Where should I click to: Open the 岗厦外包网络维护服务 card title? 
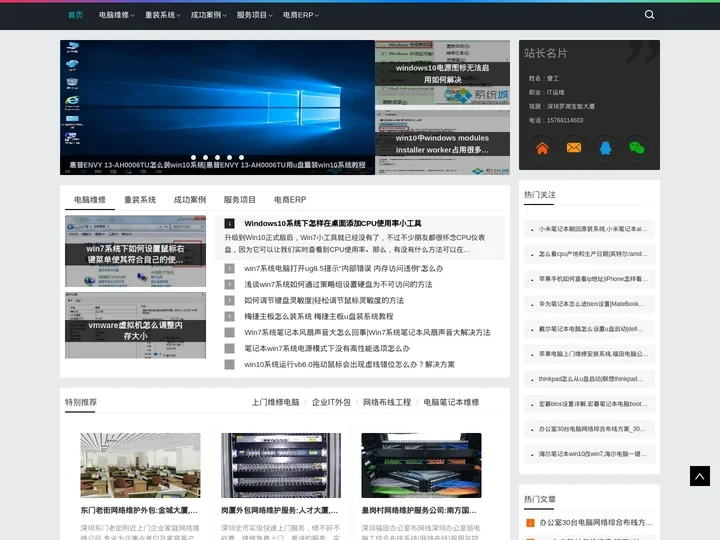(x=280, y=511)
